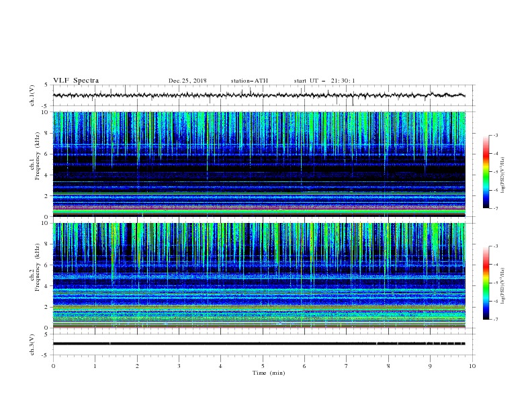The image size is (532, 411).
Task: Select the log(PSD) label beside ch.1 colorbar
Action: [503, 175]
